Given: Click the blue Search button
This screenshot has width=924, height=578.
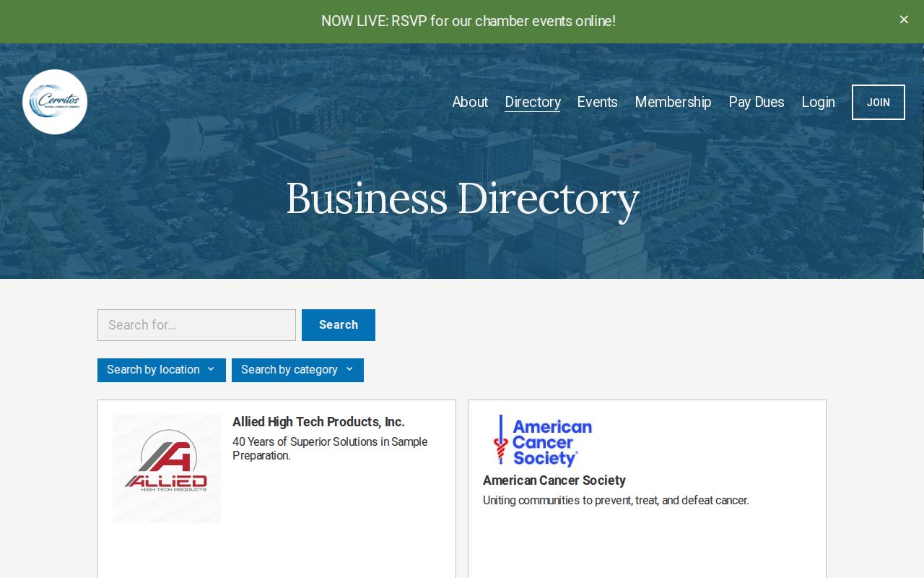Looking at the screenshot, I should click(x=339, y=325).
